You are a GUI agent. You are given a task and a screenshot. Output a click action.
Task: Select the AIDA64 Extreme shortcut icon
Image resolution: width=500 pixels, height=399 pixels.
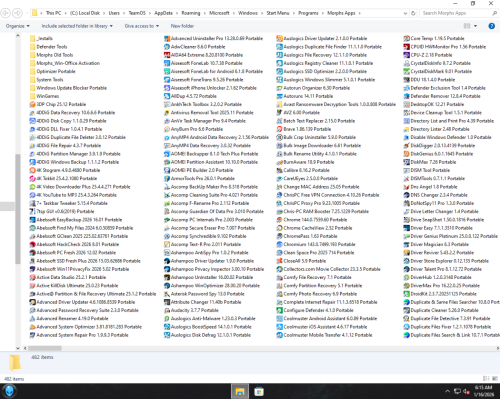(167, 55)
